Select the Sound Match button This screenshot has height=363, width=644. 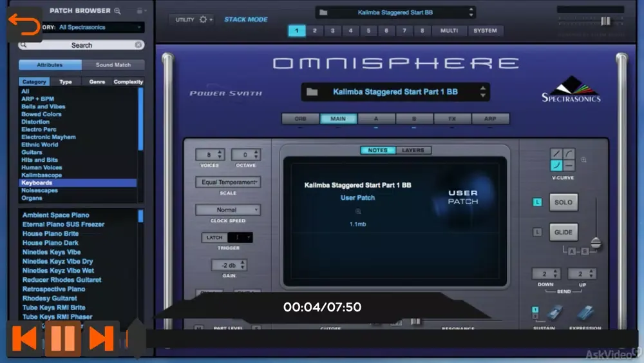coord(113,64)
